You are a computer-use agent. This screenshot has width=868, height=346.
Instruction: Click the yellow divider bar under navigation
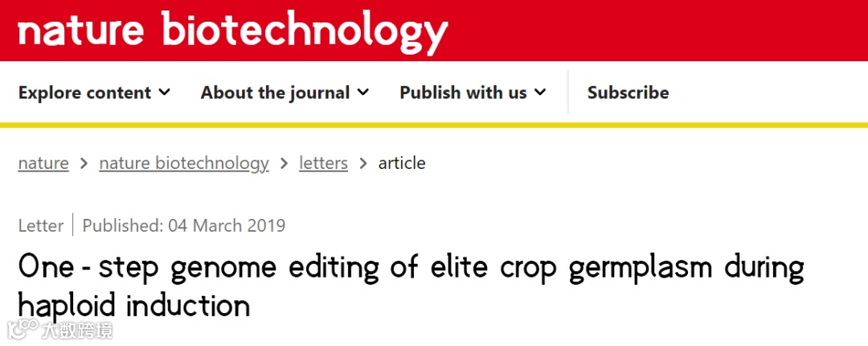(x=434, y=125)
